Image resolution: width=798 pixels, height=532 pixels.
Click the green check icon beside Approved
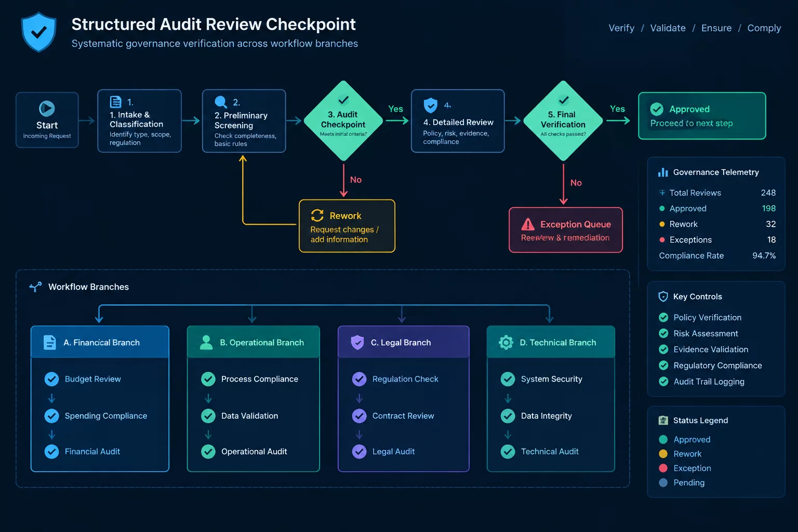pos(657,109)
